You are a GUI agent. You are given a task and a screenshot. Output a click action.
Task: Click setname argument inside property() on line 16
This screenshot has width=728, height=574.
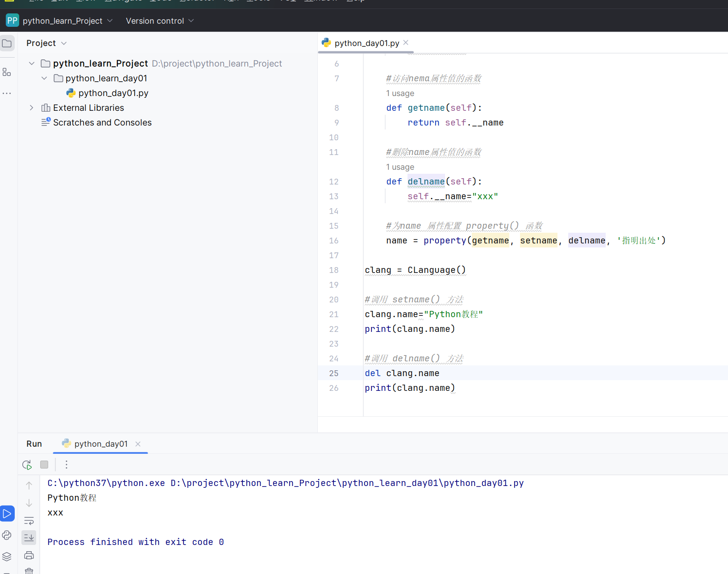click(x=539, y=240)
